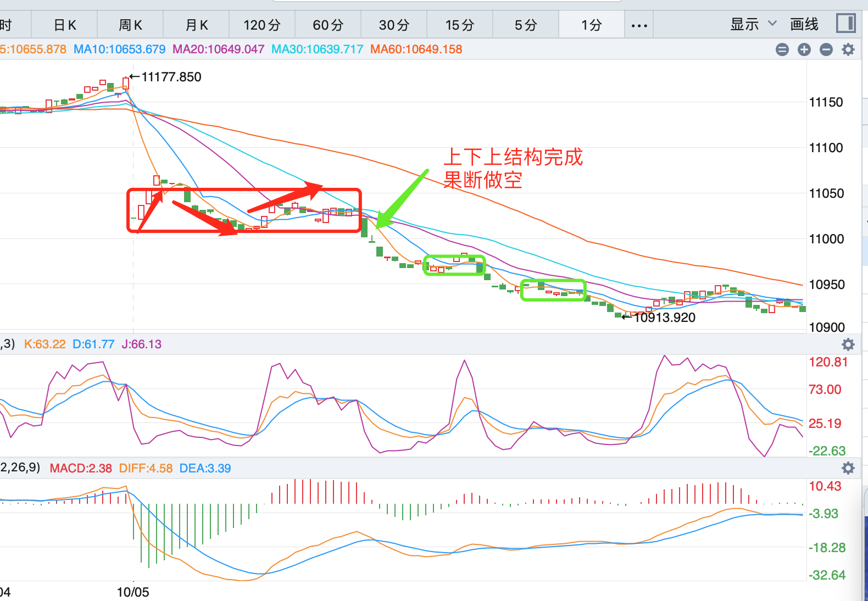Open the 画线 drawing tools
The height and width of the screenshot is (601, 868).
[x=804, y=24]
